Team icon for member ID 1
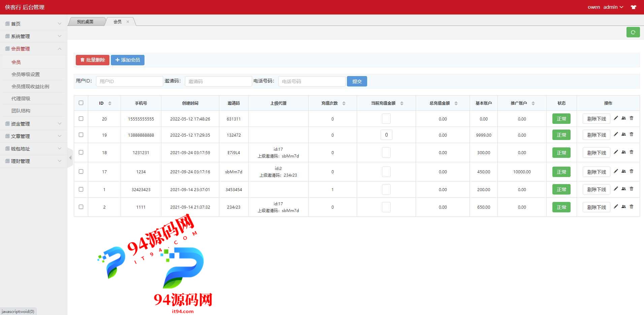 (x=623, y=189)
